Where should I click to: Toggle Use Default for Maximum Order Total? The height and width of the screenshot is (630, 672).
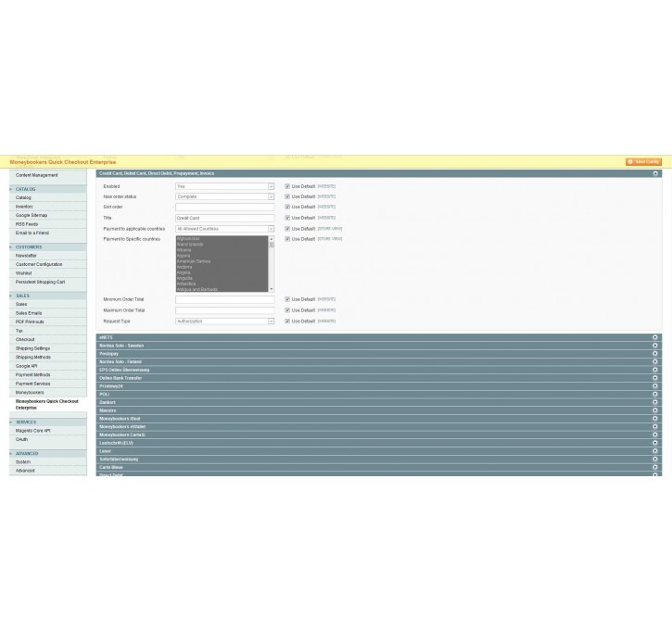[x=287, y=310]
